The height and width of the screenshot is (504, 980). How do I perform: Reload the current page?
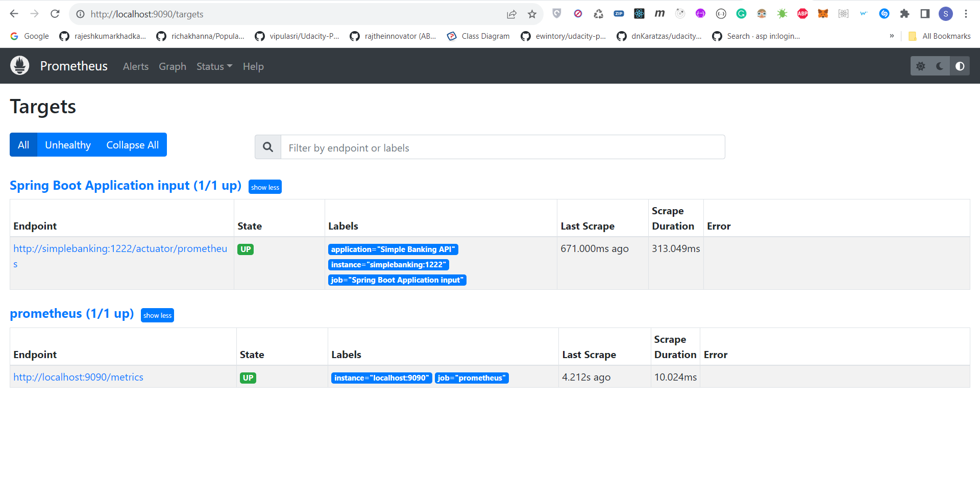click(x=55, y=14)
